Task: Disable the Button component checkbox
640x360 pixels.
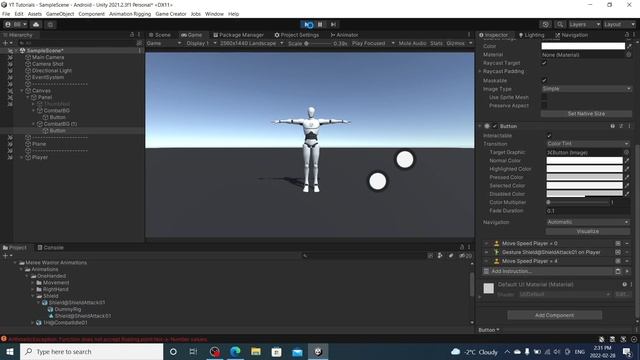Action: click(x=495, y=126)
